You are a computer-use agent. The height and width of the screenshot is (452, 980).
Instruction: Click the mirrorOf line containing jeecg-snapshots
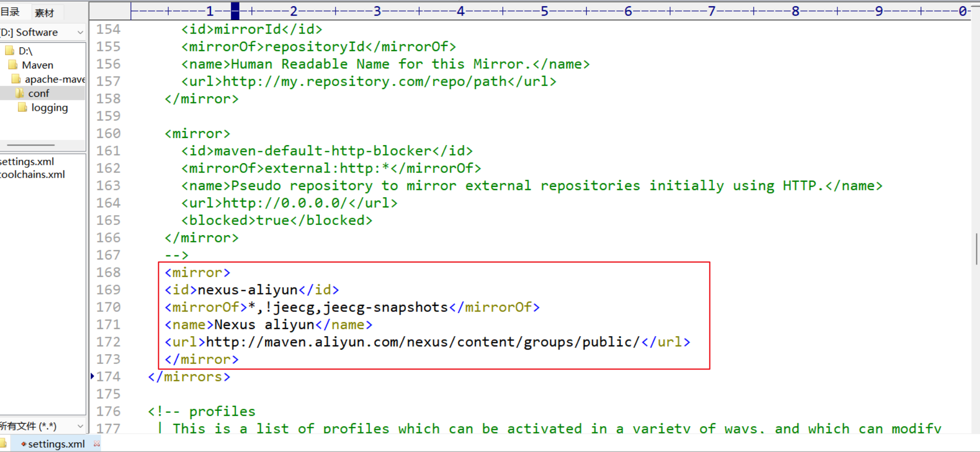click(352, 307)
